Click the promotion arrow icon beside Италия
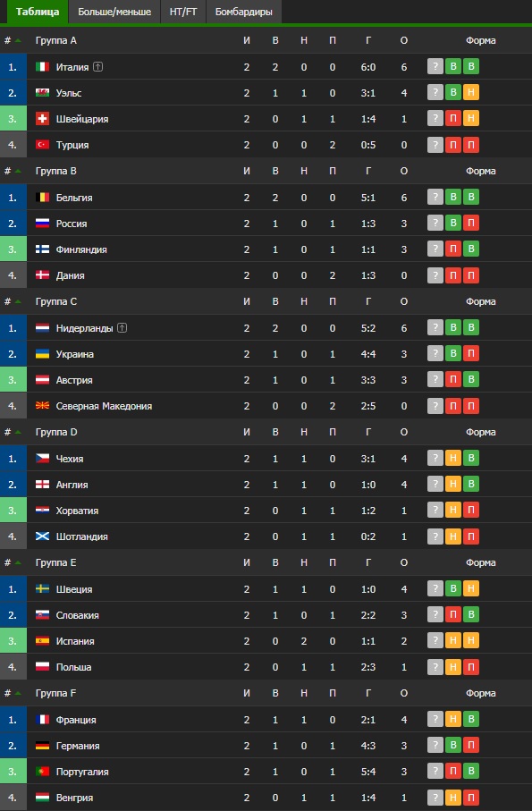This screenshot has height=811, width=532. 97,67
